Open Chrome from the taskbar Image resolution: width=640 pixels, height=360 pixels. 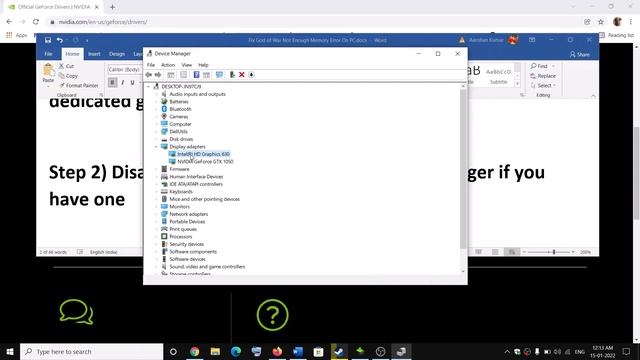click(195, 351)
